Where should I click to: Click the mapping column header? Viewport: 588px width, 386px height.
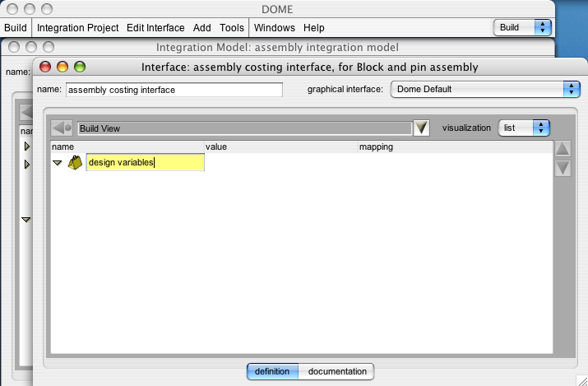[x=456, y=146]
